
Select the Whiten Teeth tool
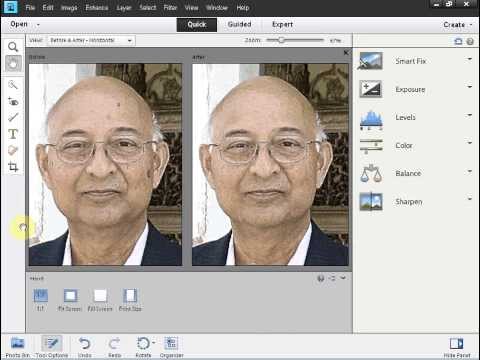(13, 117)
